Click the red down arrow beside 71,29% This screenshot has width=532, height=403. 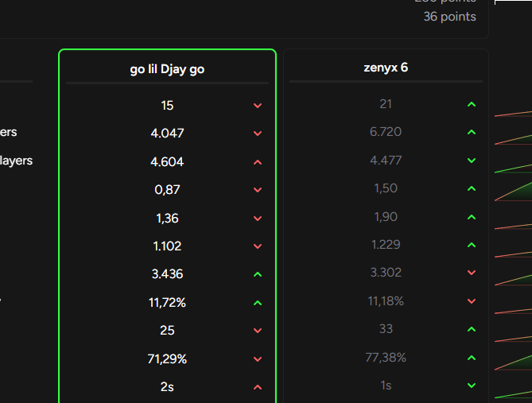pos(258,359)
